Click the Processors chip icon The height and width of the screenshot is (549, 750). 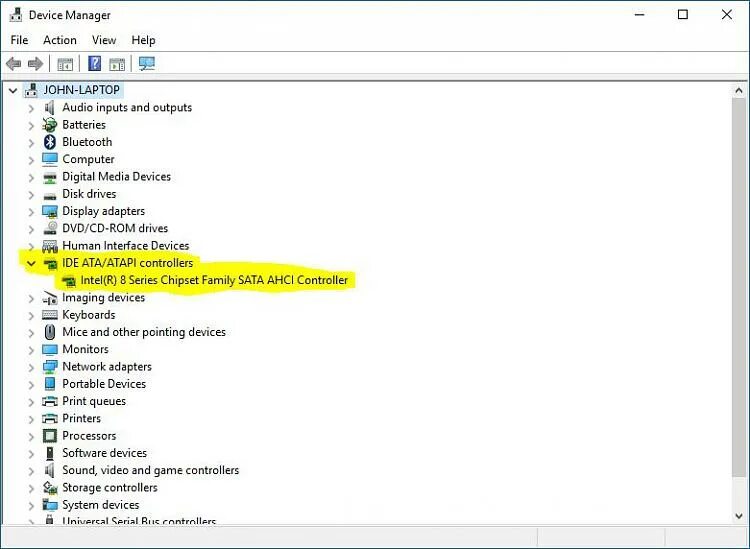click(x=50, y=436)
